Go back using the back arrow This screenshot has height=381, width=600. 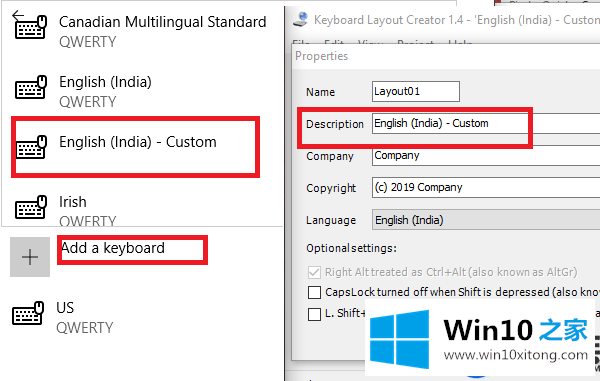[x=18, y=15]
